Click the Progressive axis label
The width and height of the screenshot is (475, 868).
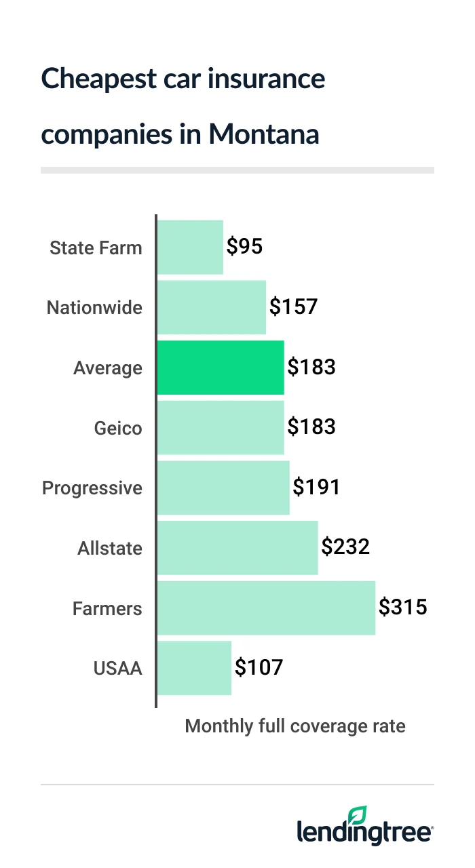pyautogui.click(x=92, y=488)
